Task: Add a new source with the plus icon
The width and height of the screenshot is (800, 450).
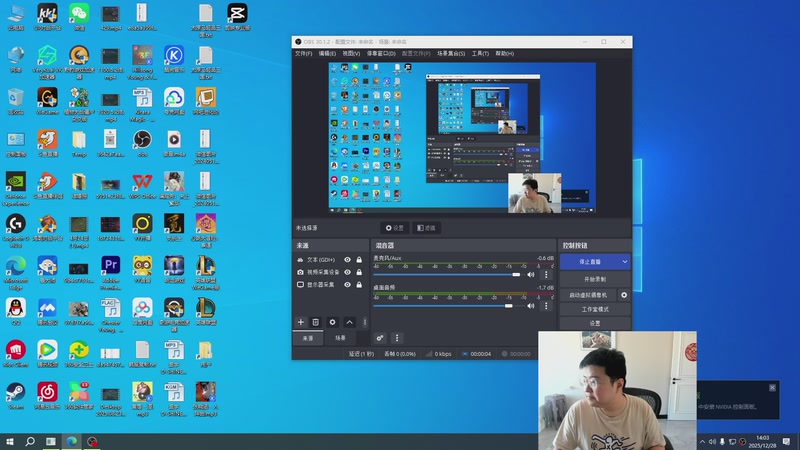Action: [x=301, y=322]
